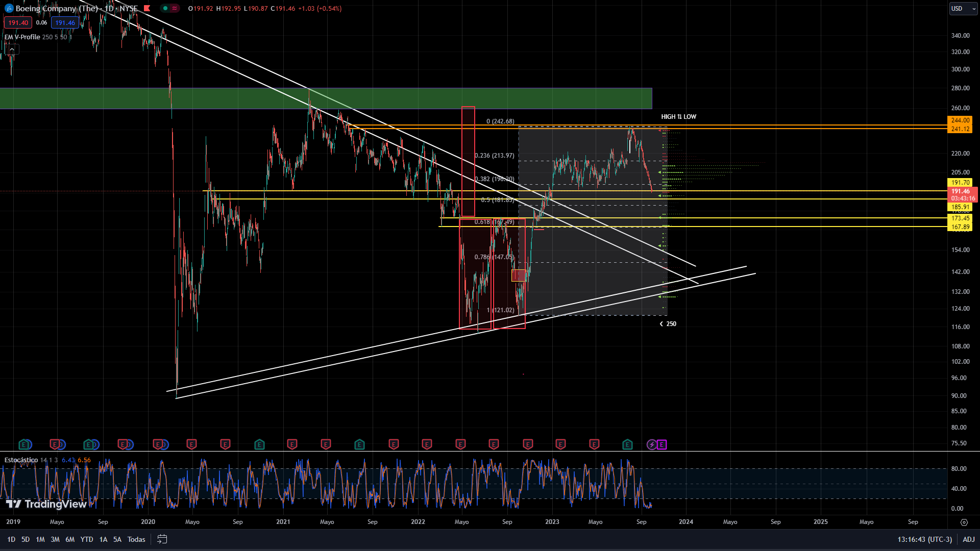Click the green market status dot

[x=165, y=8]
